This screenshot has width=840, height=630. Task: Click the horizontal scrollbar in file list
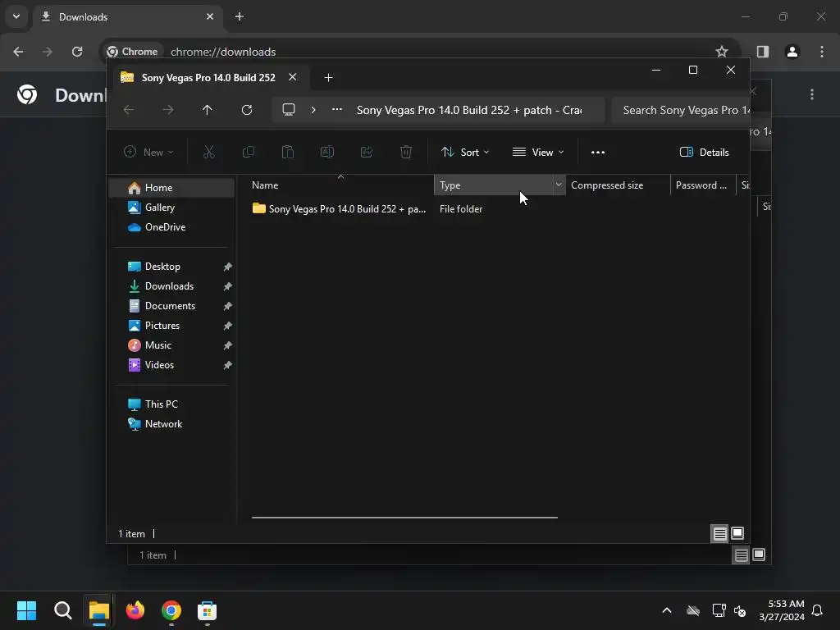404,518
